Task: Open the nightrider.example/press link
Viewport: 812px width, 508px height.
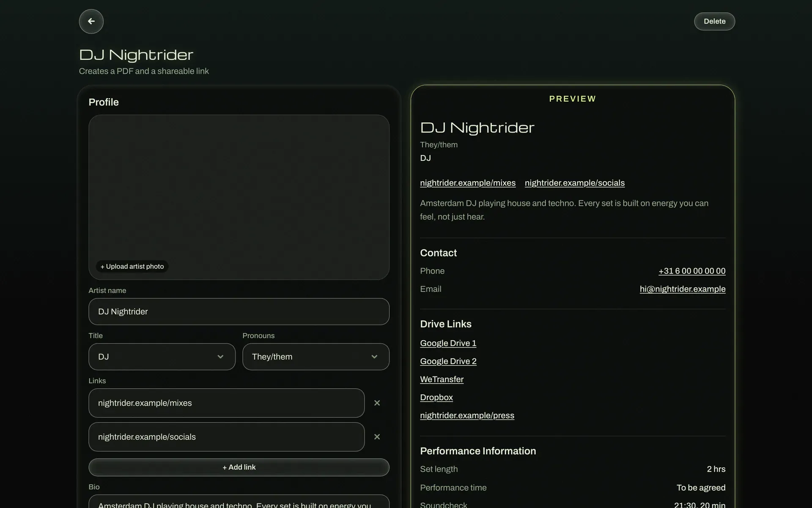Action: point(467,416)
